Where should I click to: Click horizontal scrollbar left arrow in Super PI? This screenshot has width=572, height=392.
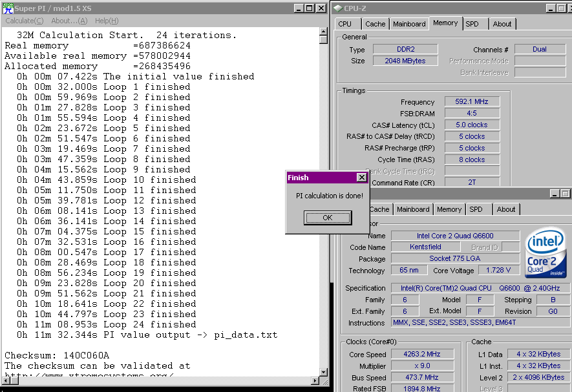pos(6,380)
